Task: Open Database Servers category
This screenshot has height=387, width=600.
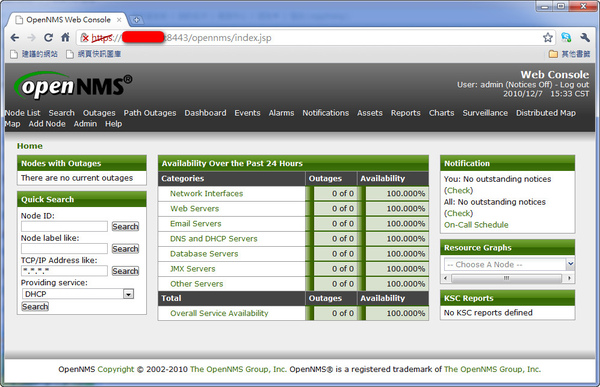Action: pyautogui.click(x=204, y=254)
